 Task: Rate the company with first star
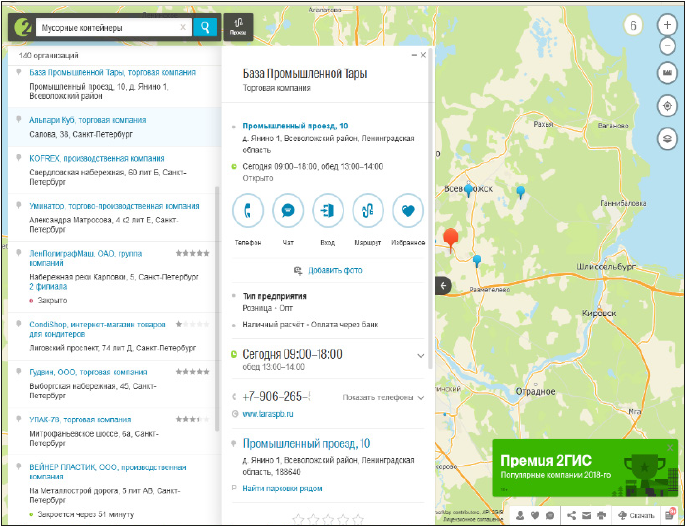tap(298, 520)
